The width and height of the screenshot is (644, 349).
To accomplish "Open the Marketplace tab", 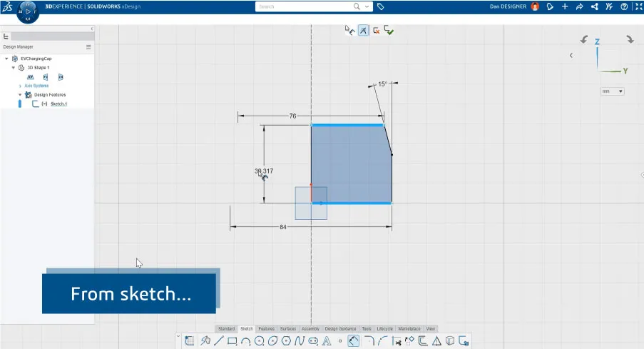I will coord(409,328).
